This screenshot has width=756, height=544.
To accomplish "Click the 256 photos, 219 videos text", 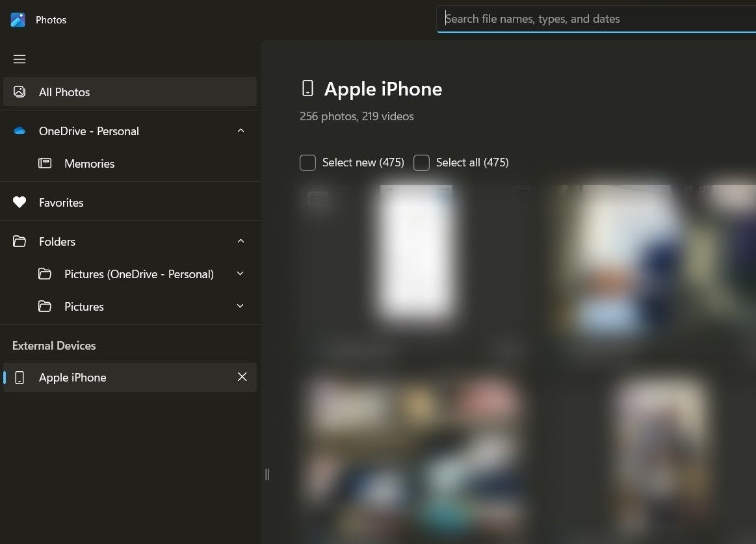I will coord(357,116).
